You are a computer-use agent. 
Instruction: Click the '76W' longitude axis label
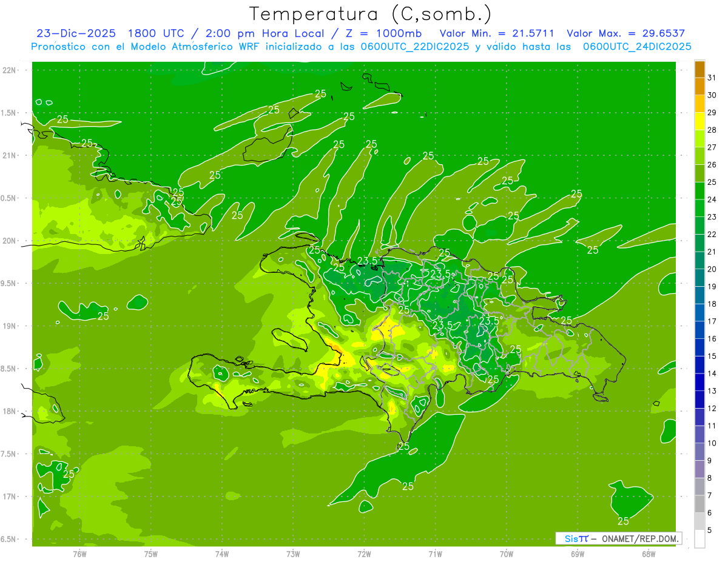point(79,554)
